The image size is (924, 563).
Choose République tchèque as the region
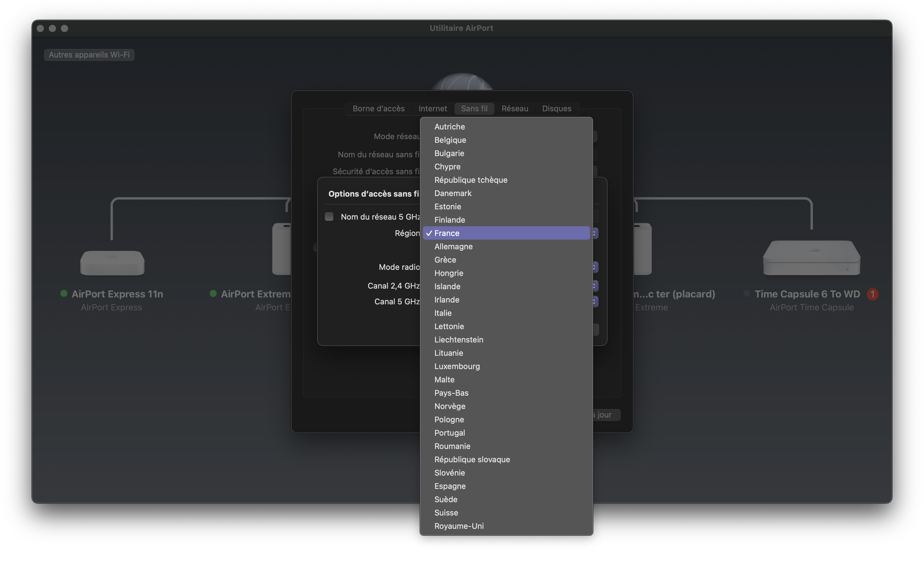coord(506,180)
